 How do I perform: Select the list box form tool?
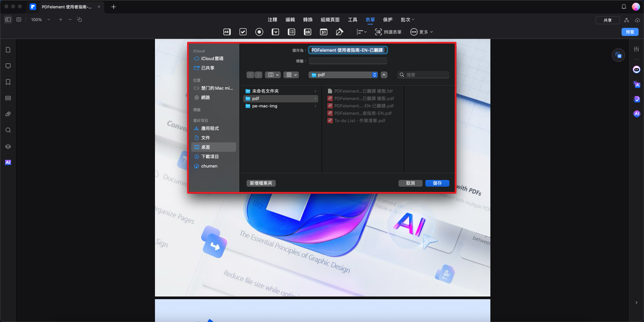(291, 32)
